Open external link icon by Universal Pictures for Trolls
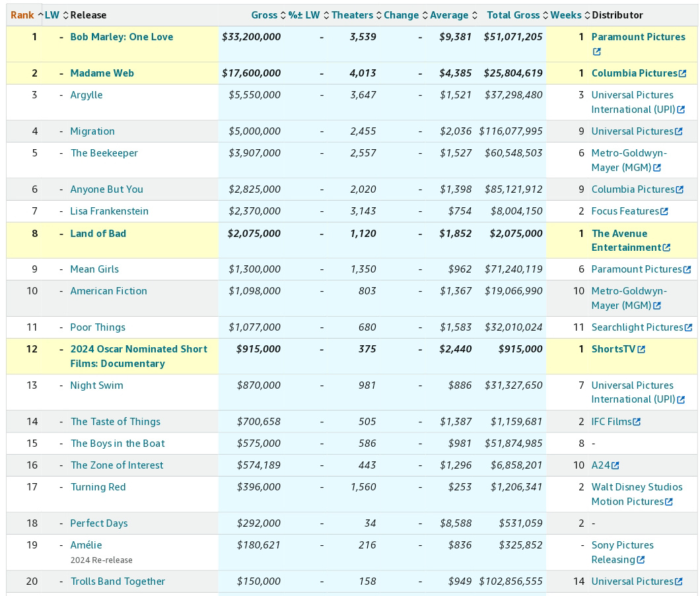The image size is (700, 596). (x=679, y=581)
